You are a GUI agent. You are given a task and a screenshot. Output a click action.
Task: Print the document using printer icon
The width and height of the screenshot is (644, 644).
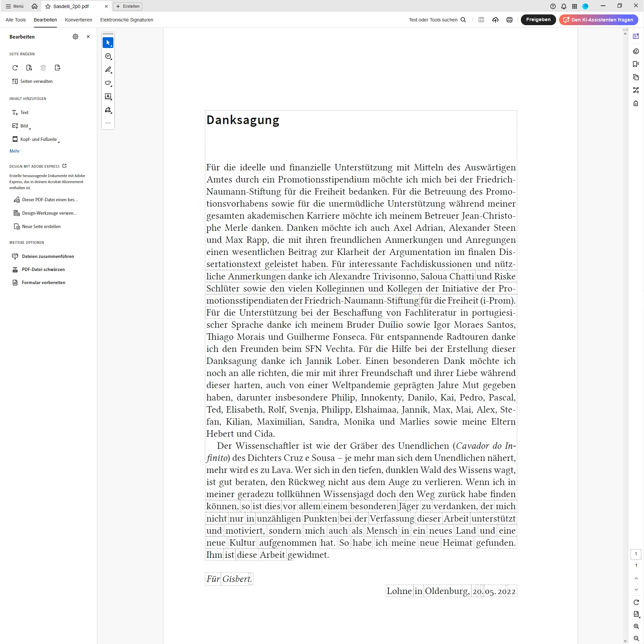coord(509,20)
